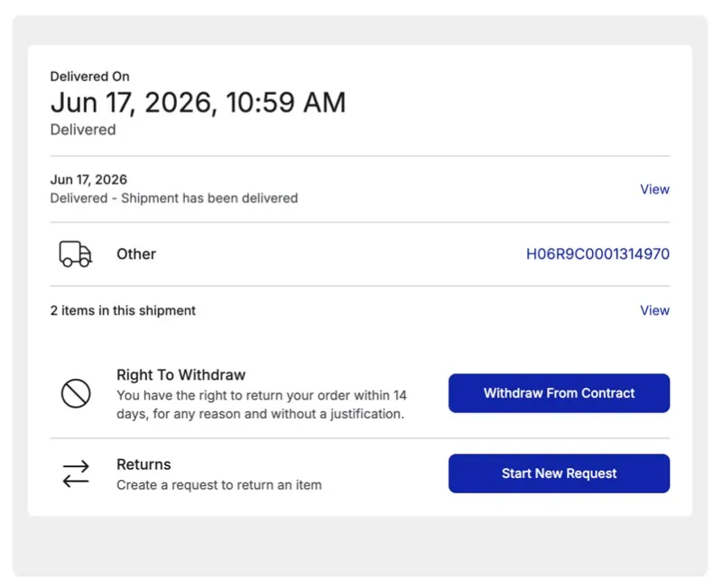Open tracking number H06R9C0001314970 link
Screen dimensions: 722x588
point(597,254)
